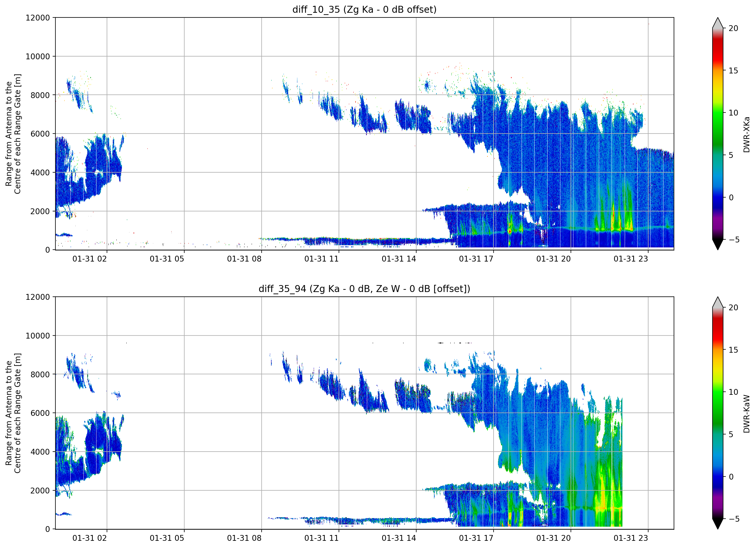Click "01-31 14" x-tick under the diff_35_94 plot
This screenshot has height=548, width=756.
(399, 538)
